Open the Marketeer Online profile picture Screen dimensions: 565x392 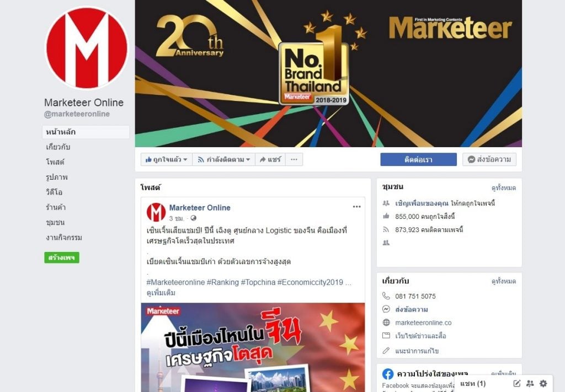click(87, 47)
